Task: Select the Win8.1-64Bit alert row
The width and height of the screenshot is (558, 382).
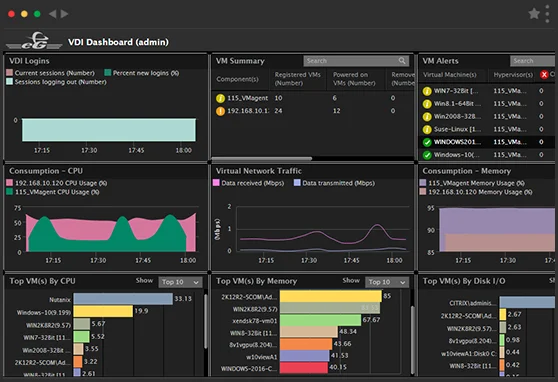Action: (487, 104)
